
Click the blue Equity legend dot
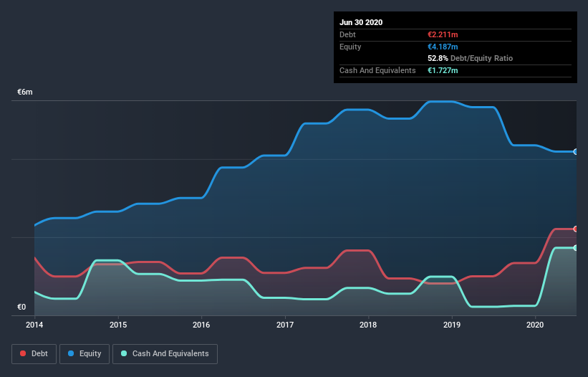click(x=71, y=353)
